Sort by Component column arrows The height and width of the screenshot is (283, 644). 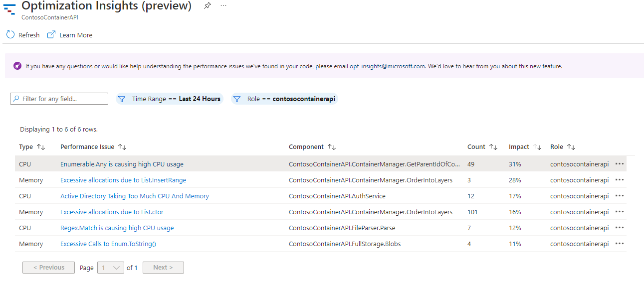(332, 147)
